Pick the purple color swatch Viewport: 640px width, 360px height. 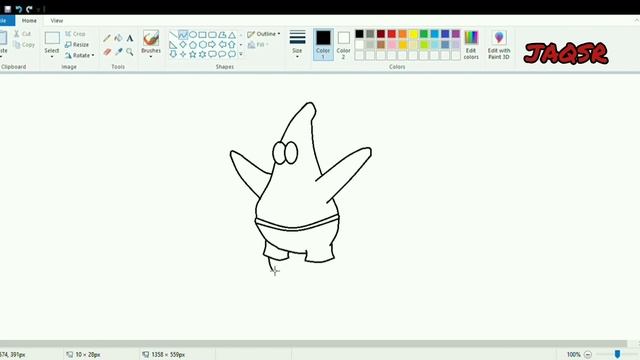pyautogui.click(x=456, y=34)
